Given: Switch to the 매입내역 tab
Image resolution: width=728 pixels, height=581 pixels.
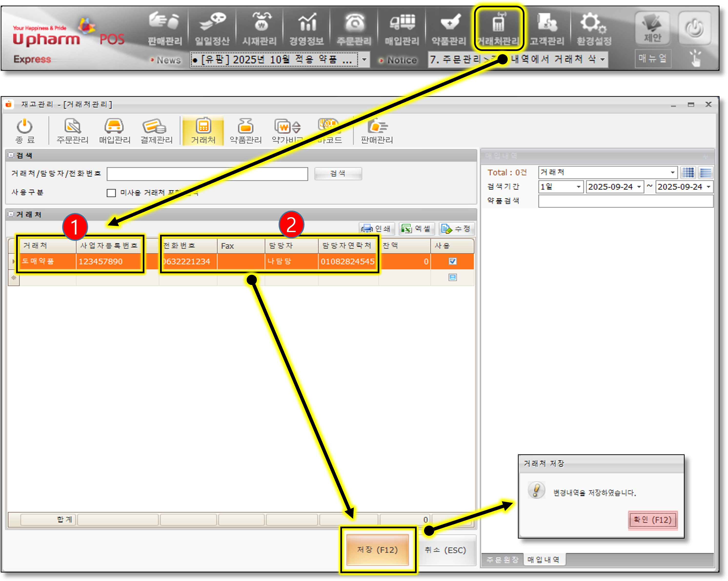Looking at the screenshot, I should (x=544, y=560).
